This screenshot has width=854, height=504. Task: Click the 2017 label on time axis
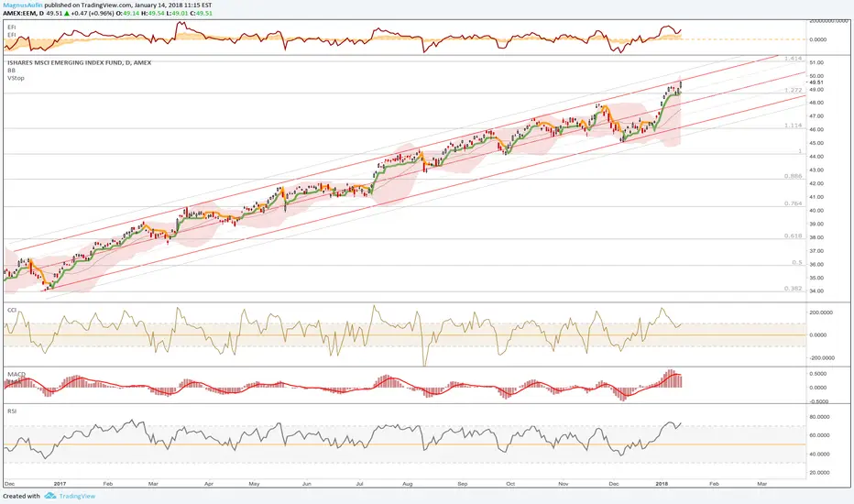coord(60,483)
